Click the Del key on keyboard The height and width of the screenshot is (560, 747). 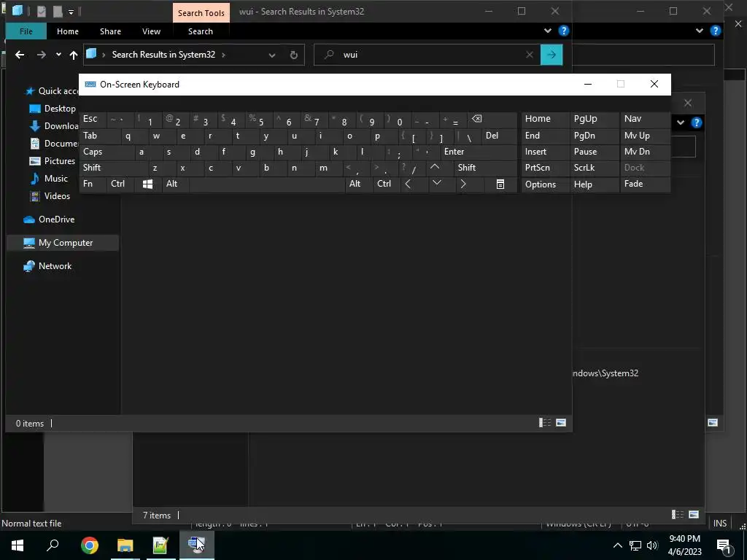499,136
